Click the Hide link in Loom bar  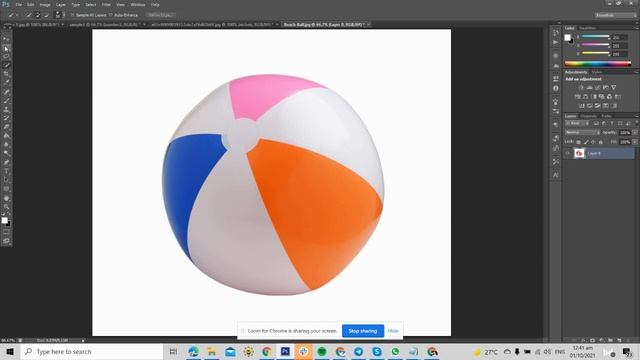tap(393, 331)
